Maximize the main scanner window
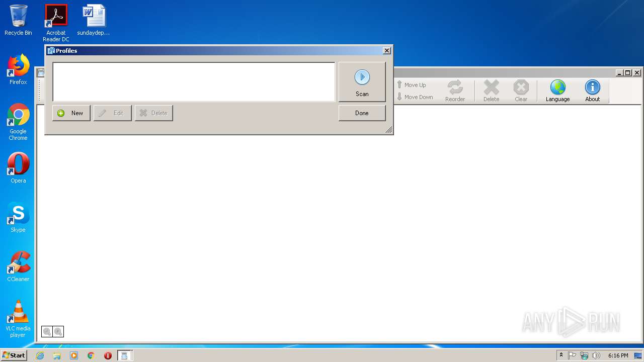 pos(627,73)
